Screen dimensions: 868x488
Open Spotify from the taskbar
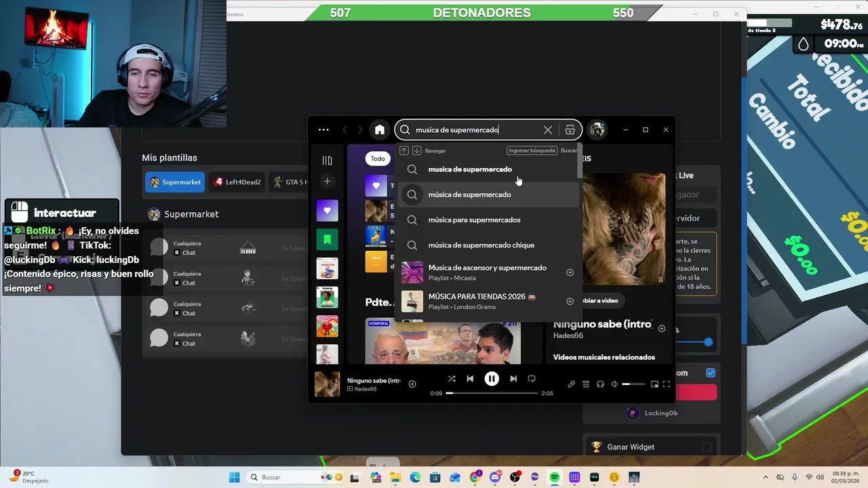tap(555, 477)
